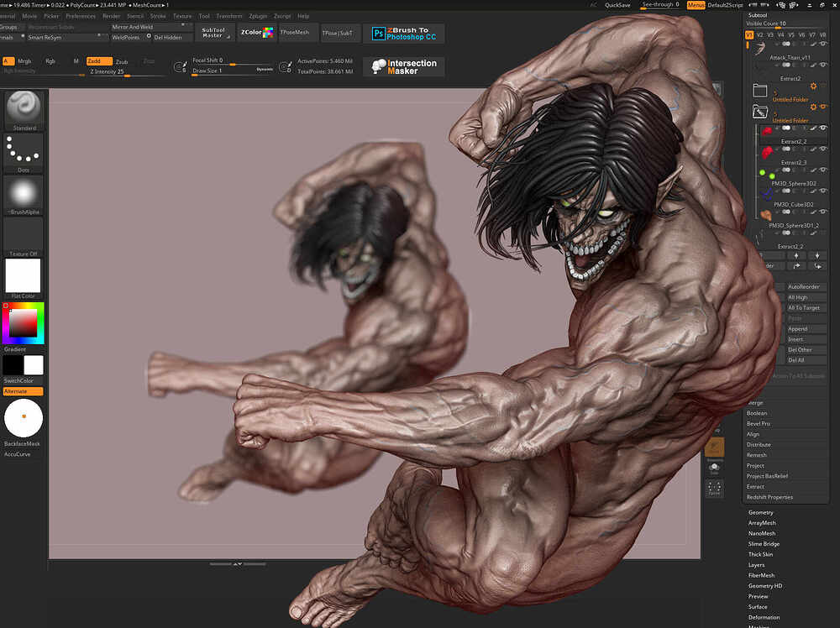Open the BrushAlpha selector
840x628 pixels.
pos(23,195)
